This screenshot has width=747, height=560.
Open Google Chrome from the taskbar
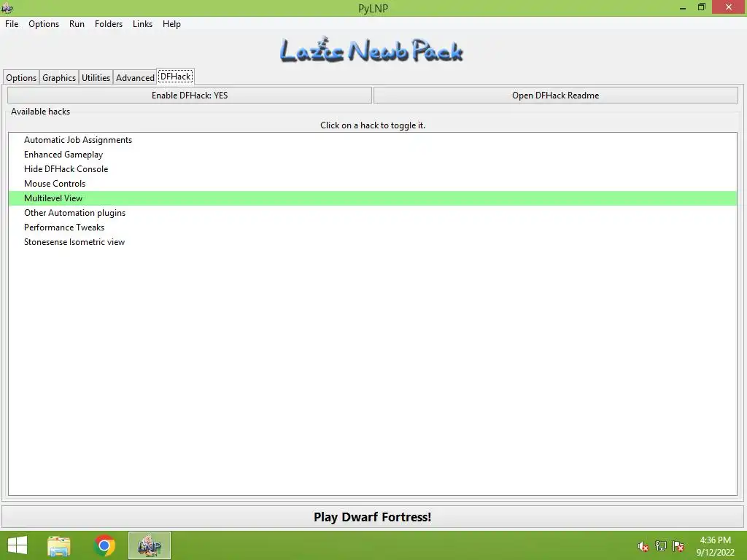pos(105,545)
